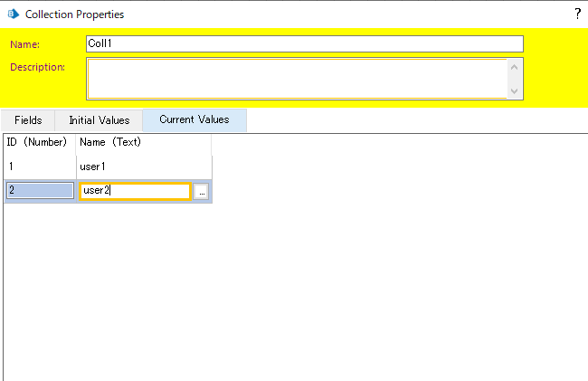Focus the Description text area
This screenshot has height=381, width=588.
tap(297, 78)
